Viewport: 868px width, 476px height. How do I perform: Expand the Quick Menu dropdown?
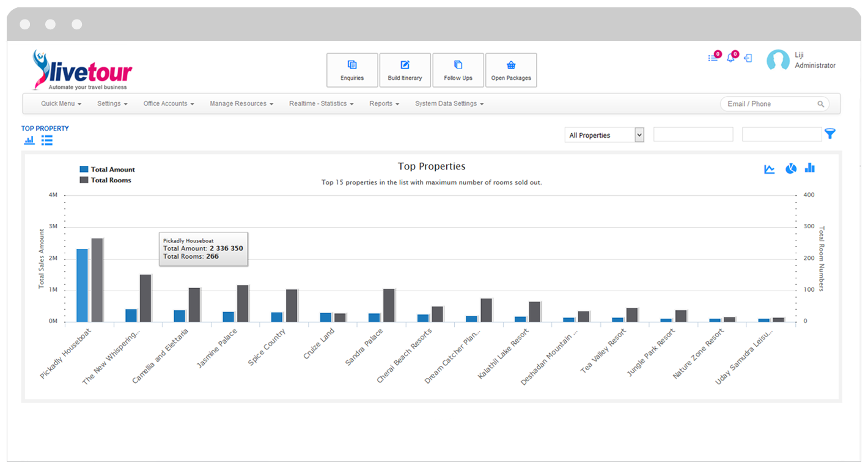tap(61, 104)
